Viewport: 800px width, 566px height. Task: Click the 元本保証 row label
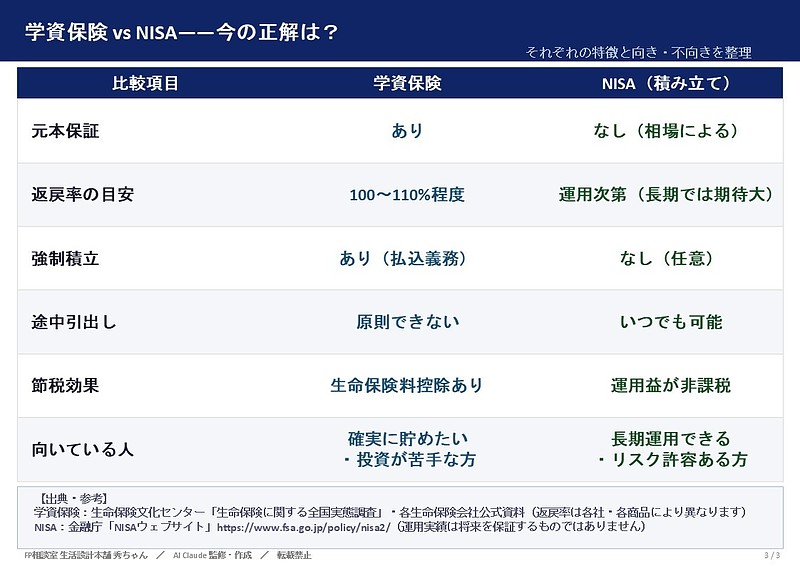(65, 131)
